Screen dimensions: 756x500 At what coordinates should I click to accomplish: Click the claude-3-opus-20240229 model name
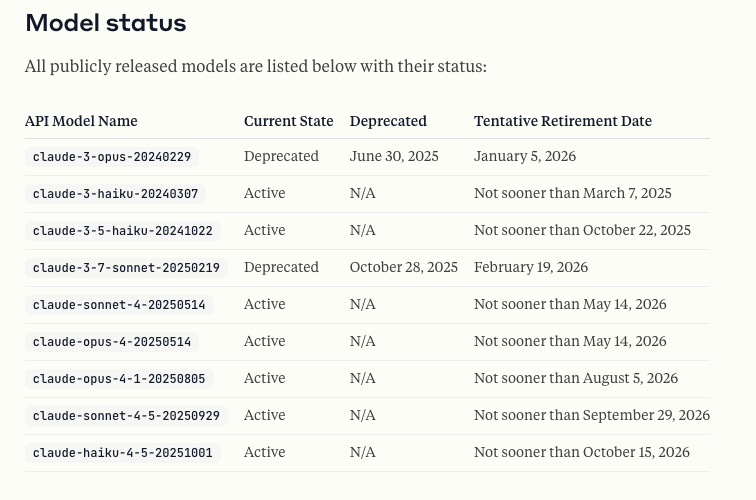(111, 157)
